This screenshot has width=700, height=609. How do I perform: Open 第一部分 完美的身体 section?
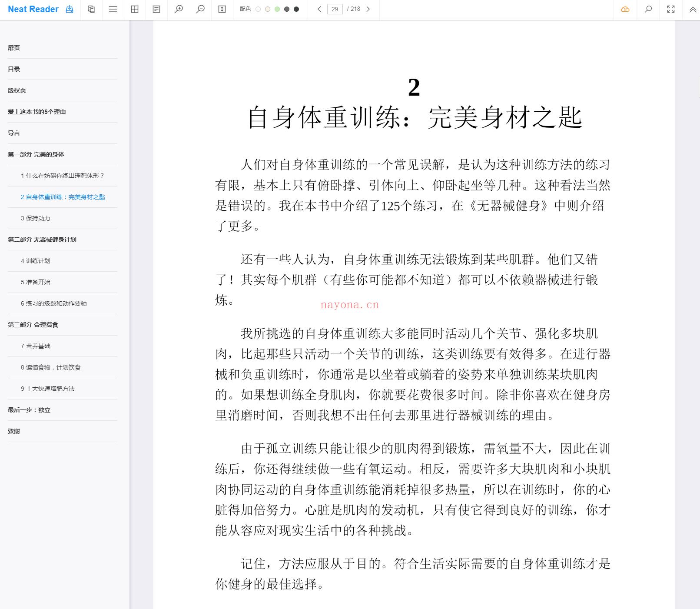click(63, 154)
